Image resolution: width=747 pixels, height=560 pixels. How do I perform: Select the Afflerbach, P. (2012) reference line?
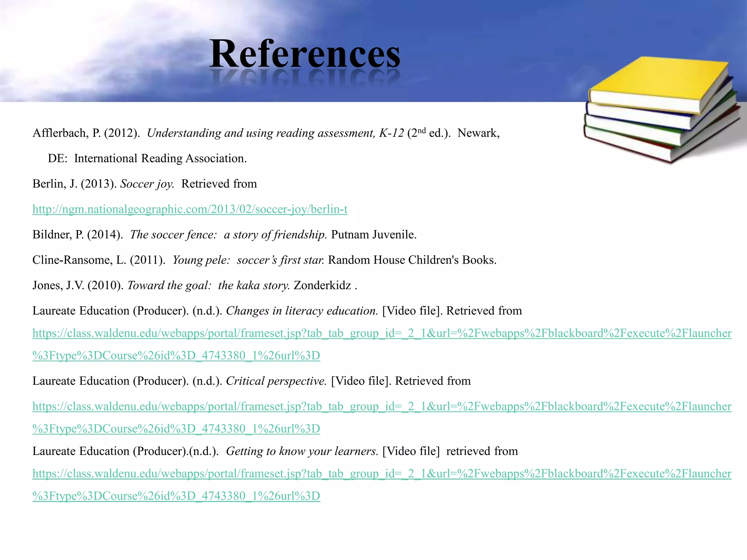pyautogui.click(x=266, y=133)
